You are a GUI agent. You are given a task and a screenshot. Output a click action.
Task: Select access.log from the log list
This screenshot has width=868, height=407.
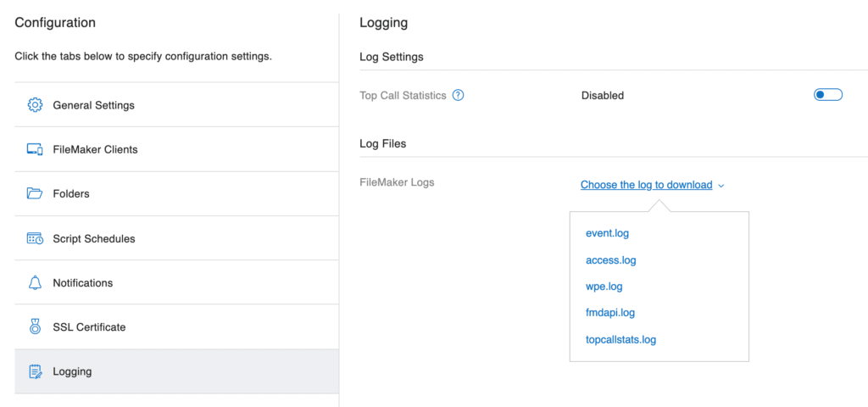pos(610,259)
